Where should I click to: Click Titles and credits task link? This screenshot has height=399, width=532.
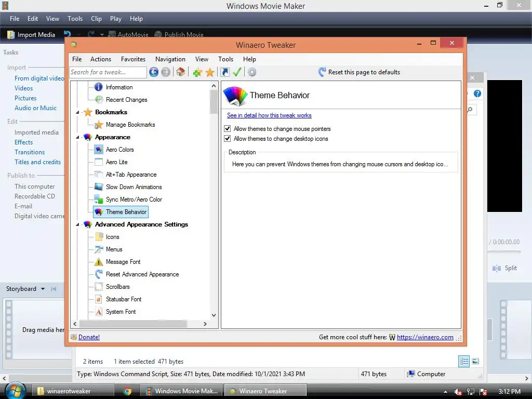tap(37, 162)
